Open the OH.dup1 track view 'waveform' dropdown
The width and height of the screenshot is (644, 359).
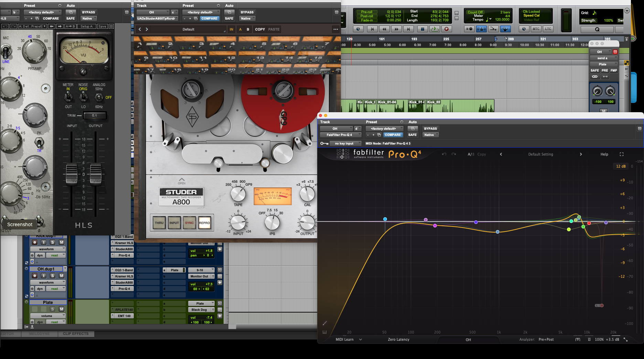(48, 282)
